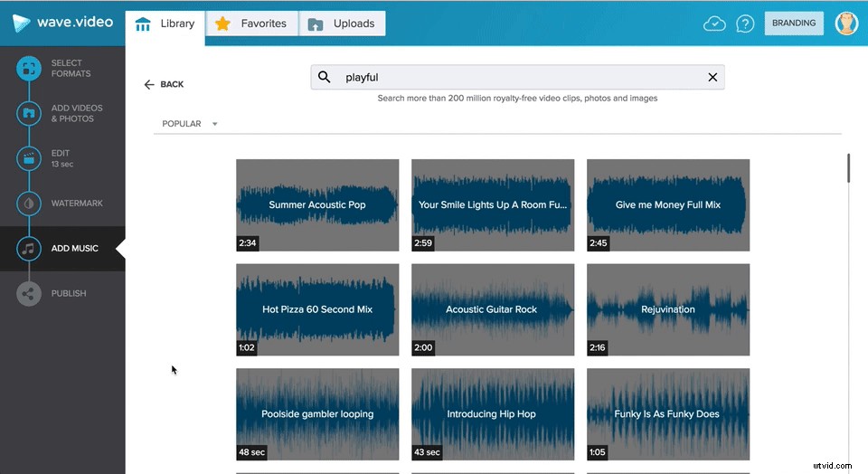868x474 pixels.
Task: Click the Uploads folder icon
Action: (315, 24)
